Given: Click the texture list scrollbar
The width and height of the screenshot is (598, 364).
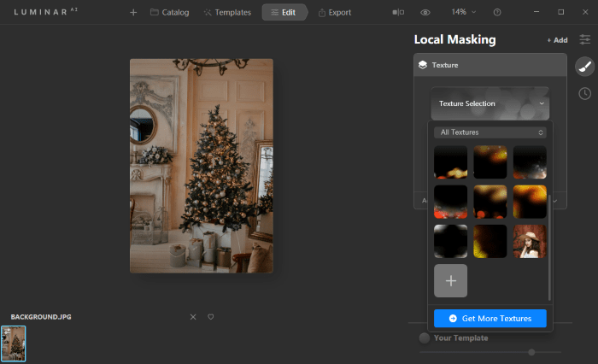Looking at the screenshot, I should tap(549, 247).
